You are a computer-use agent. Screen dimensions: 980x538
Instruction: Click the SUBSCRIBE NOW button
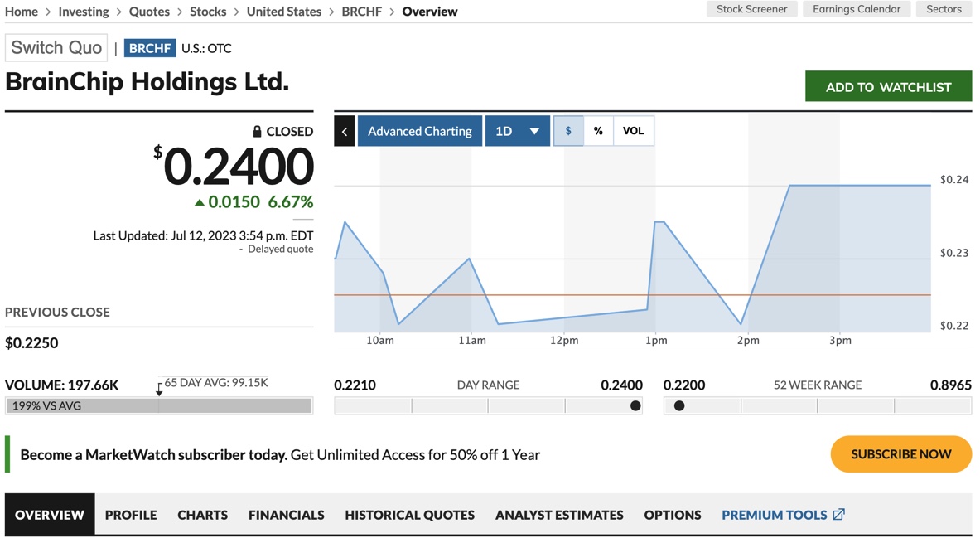pos(901,454)
